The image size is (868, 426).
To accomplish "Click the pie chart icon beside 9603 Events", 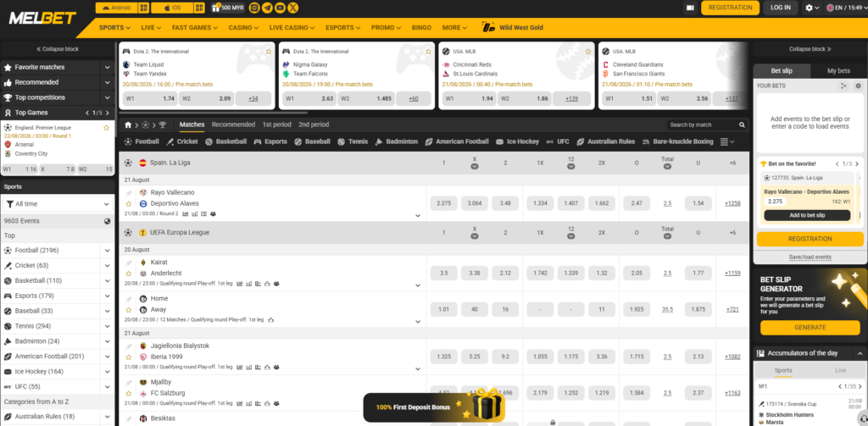I will tap(108, 221).
